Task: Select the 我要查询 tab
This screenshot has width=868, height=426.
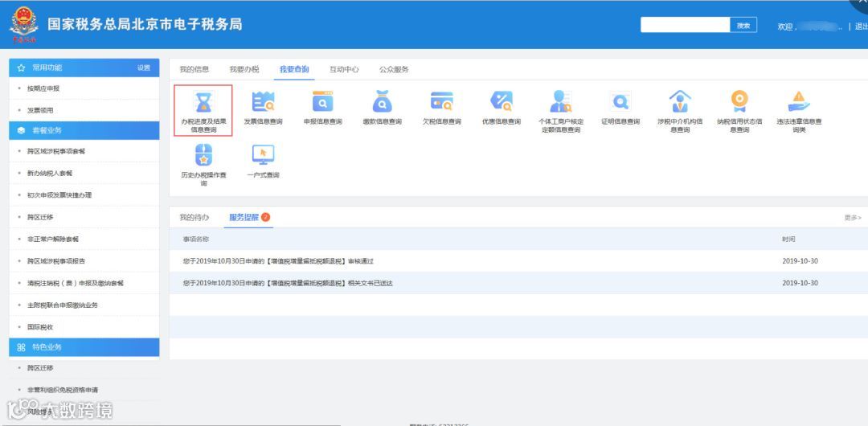Action: point(294,69)
